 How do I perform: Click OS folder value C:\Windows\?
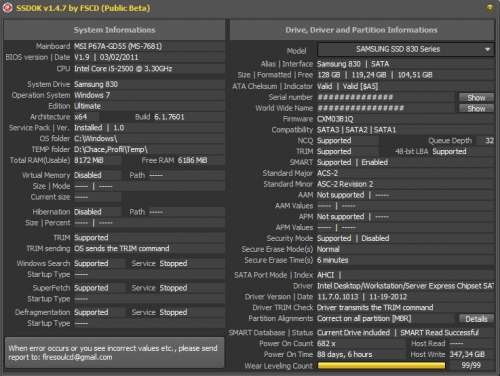coord(95,139)
